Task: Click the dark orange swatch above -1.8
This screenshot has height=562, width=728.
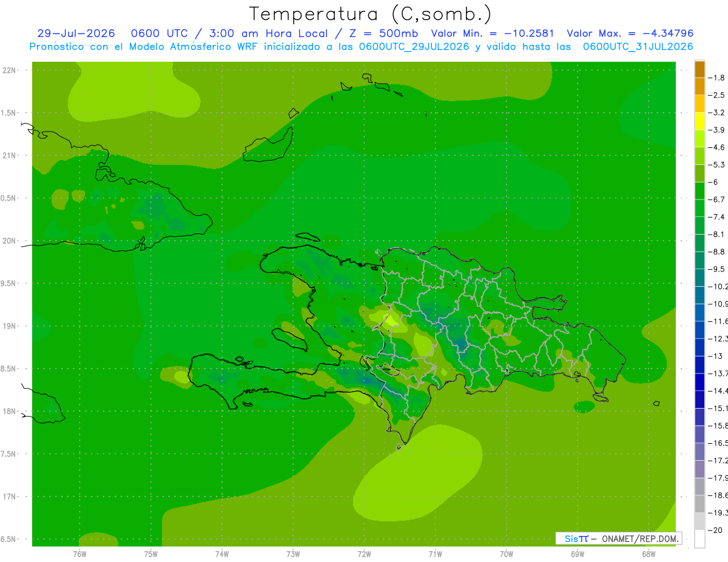Action: click(699, 69)
